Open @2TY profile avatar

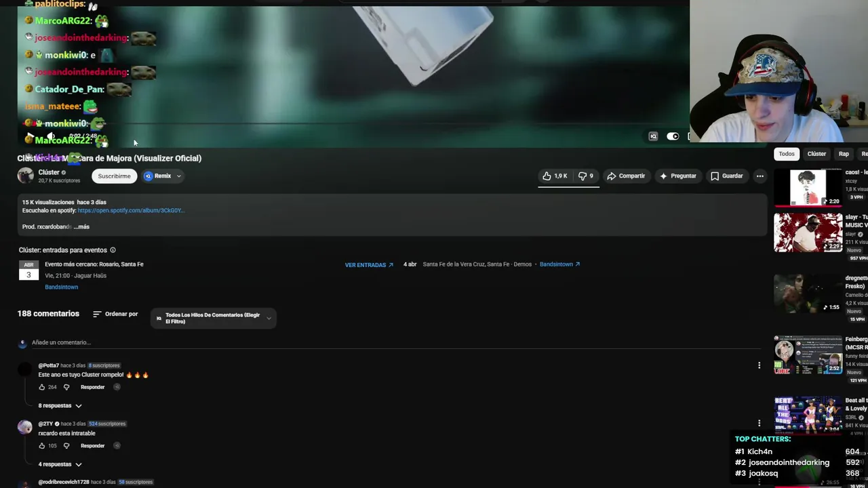point(25,427)
